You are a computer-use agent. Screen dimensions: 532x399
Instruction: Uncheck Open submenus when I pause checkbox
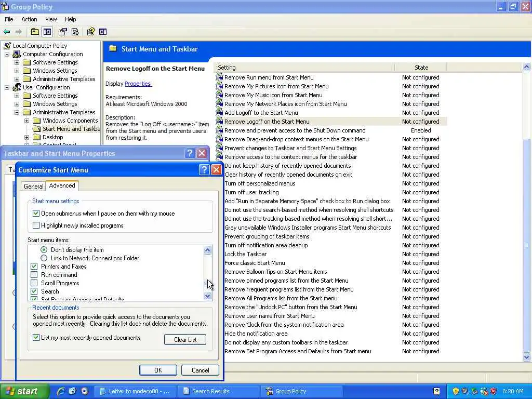pyautogui.click(x=36, y=214)
